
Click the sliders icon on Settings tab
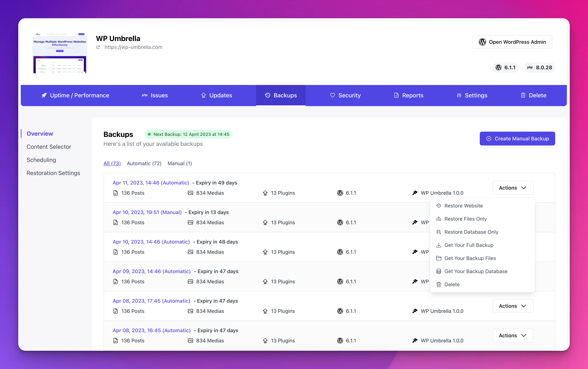459,95
